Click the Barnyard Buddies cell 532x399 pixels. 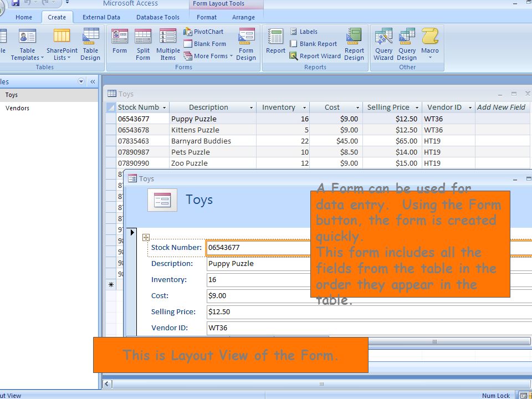[x=213, y=141]
